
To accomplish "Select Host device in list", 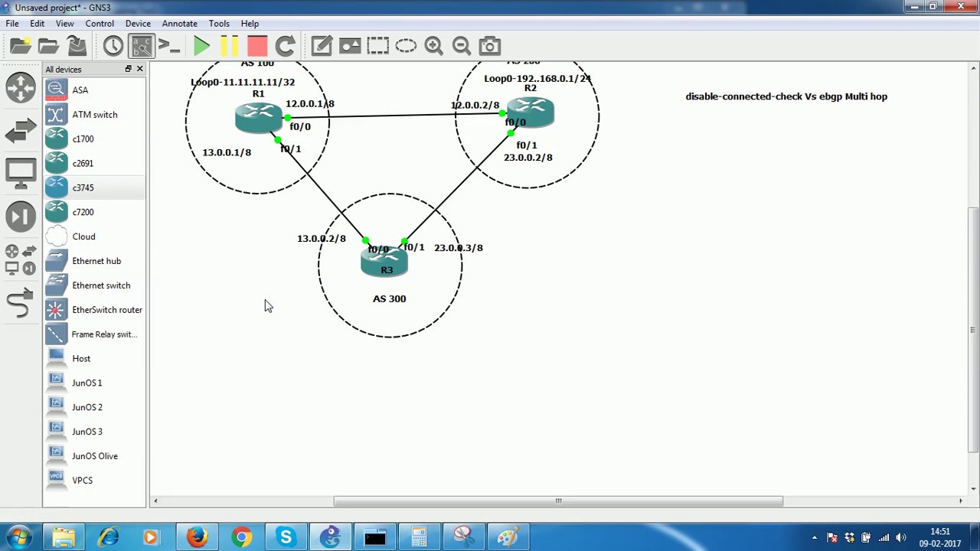I will pos(94,359).
